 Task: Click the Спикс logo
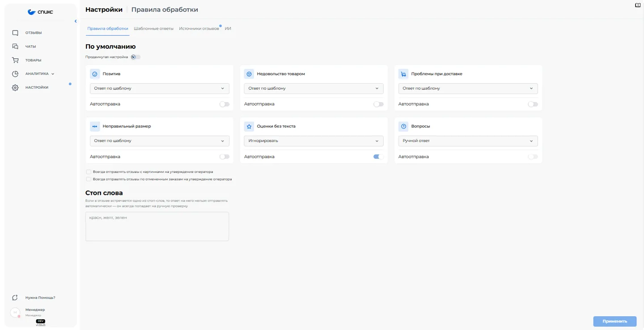click(x=40, y=12)
